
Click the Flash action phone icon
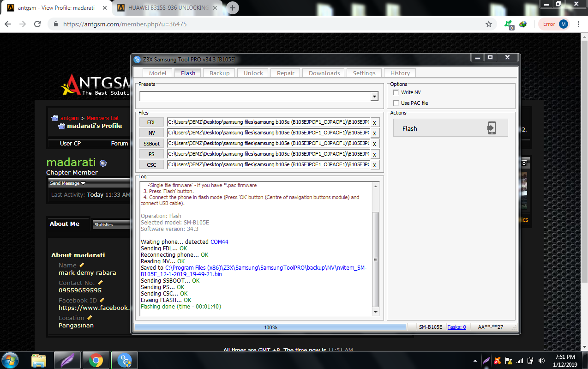click(492, 128)
